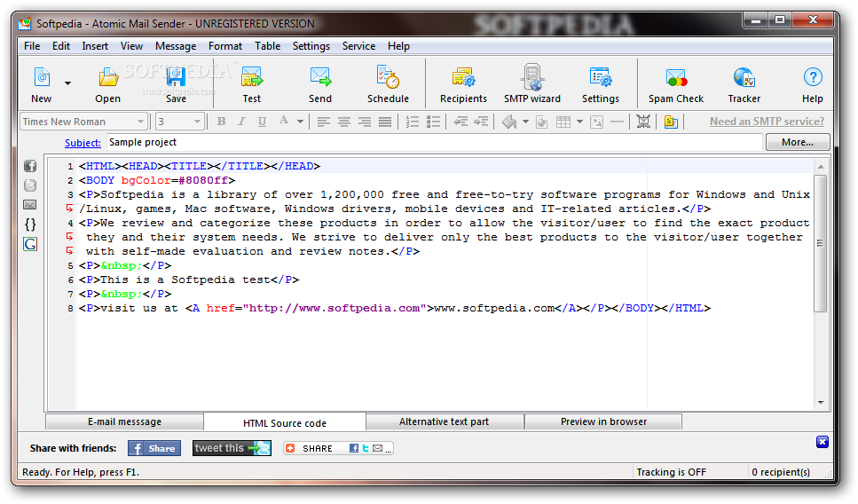
Task: Open the File menu
Action: 32,46
